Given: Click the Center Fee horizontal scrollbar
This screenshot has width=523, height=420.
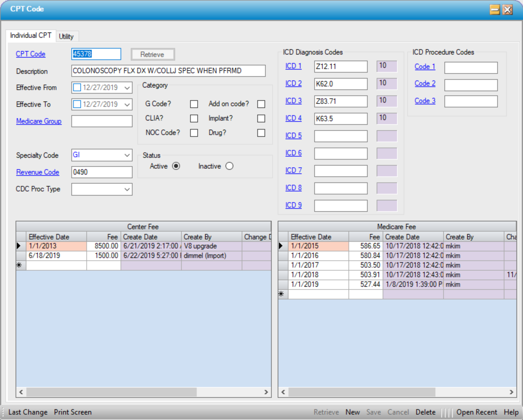Looking at the screenshot, I should (x=112, y=392).
